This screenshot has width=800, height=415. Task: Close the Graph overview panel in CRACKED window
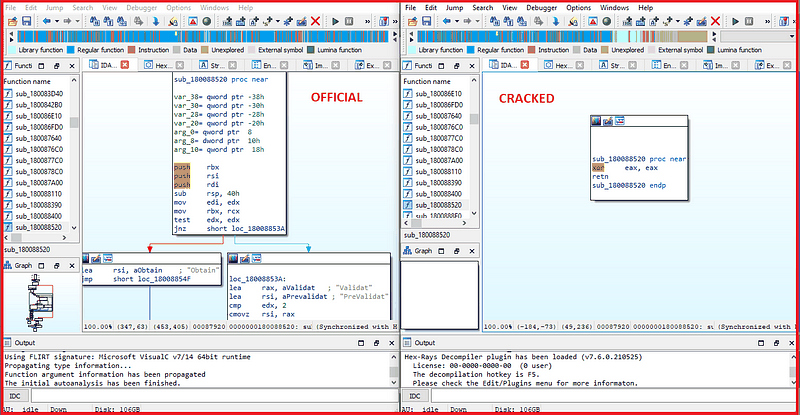(x=472, y=251)
